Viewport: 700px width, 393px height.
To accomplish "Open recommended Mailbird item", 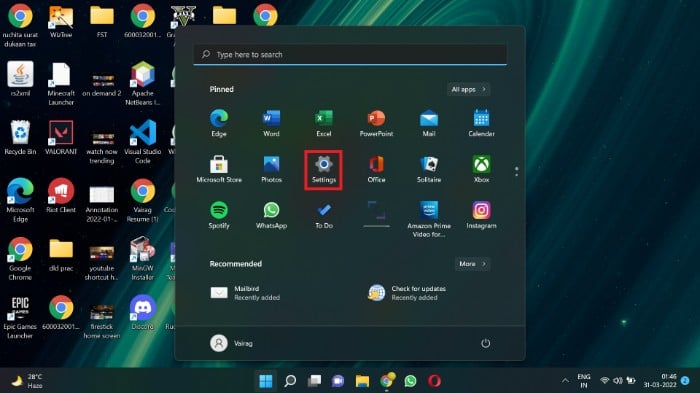I will (x=246, y=293).
